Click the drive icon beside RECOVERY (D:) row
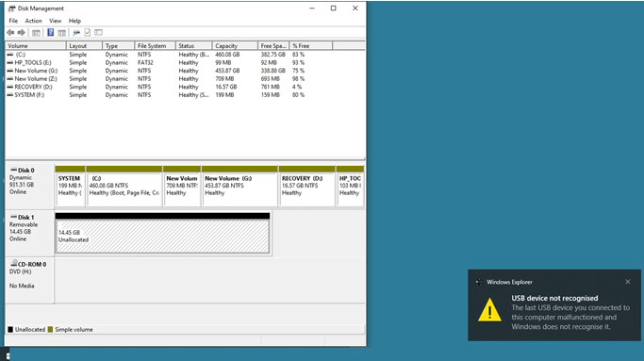Image resolution: width=644 pixels, height=361 pixels. pyautogui.click(x=10, y=87)
